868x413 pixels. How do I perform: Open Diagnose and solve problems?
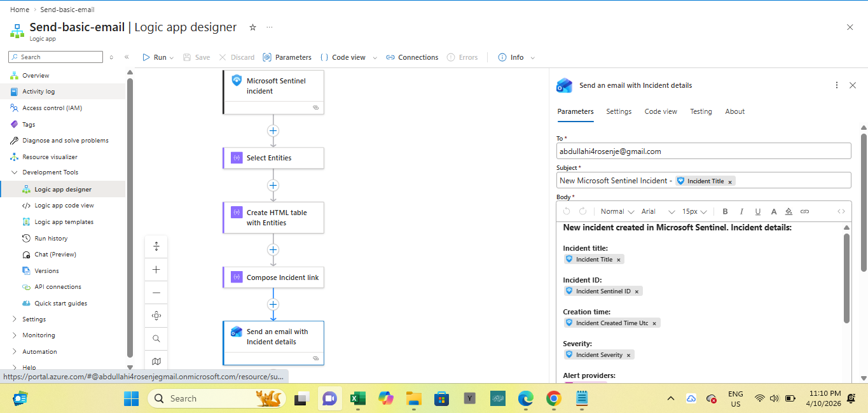pos(65,141)
